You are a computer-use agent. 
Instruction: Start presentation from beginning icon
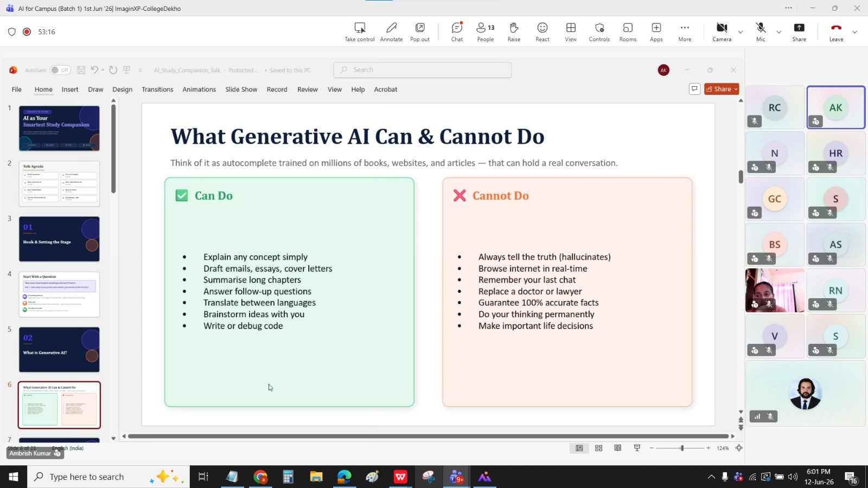click(127, 70)
